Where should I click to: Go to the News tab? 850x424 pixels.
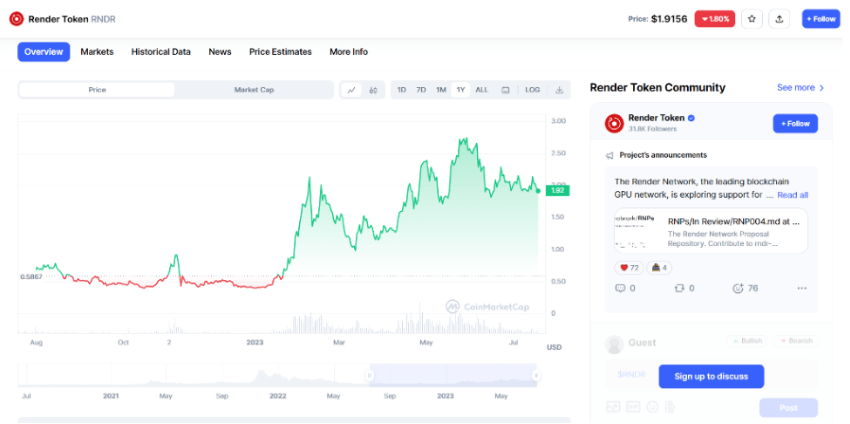point(220,52)
